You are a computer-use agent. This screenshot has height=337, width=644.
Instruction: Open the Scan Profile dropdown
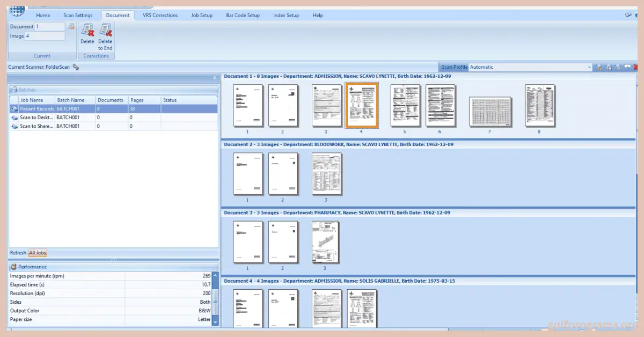coord(589,67)
